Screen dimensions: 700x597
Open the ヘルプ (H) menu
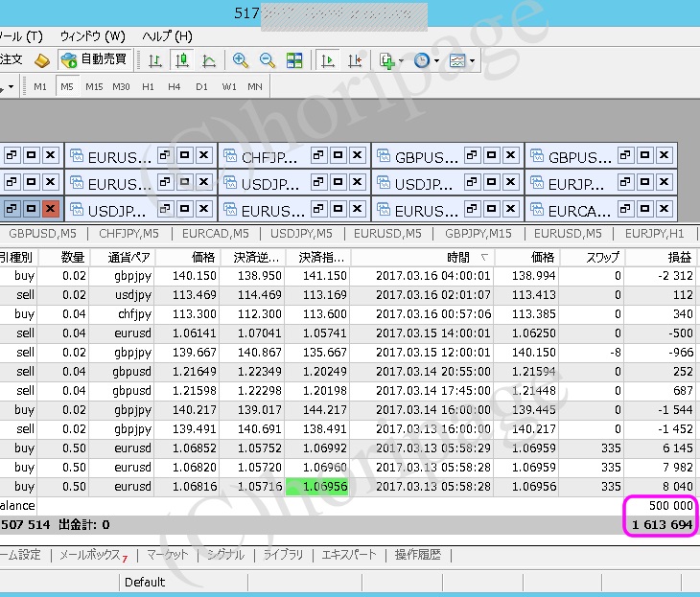pyautogui.click(x=167, y=36)
